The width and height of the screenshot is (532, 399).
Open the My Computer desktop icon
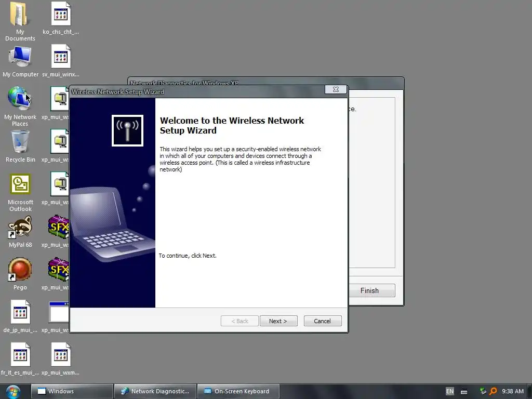pos(20,57)
